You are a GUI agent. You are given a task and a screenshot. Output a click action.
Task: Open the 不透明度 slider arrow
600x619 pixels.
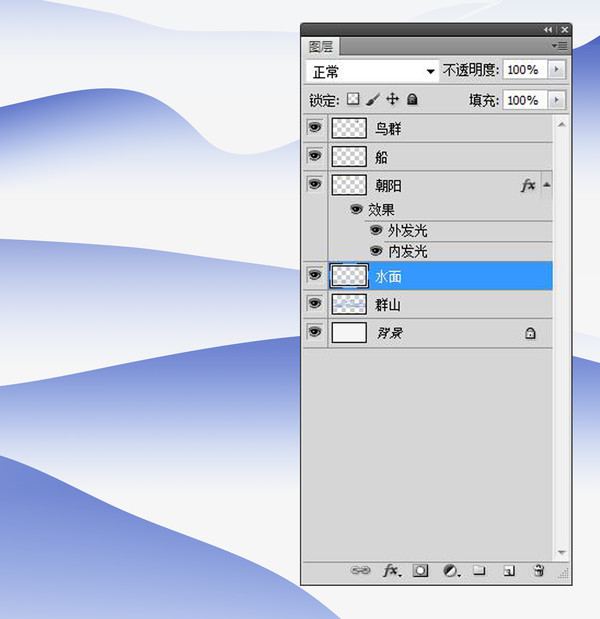tap(557, 70)
